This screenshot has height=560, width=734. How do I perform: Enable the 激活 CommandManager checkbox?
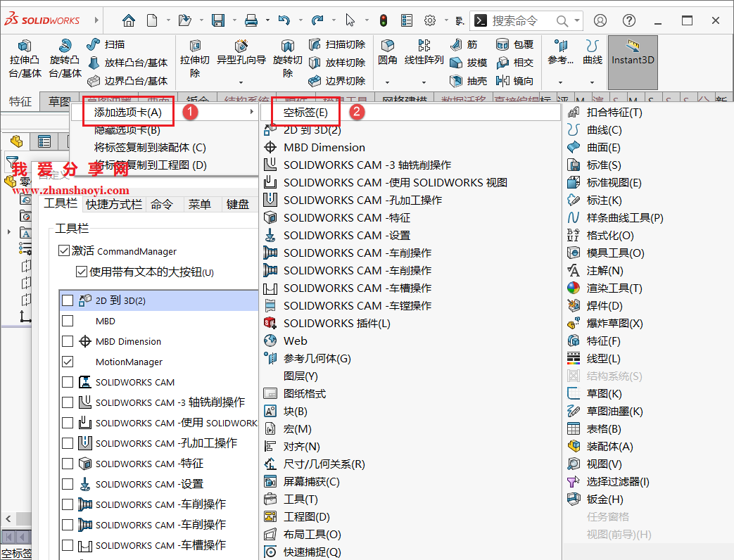pos(65,250)
